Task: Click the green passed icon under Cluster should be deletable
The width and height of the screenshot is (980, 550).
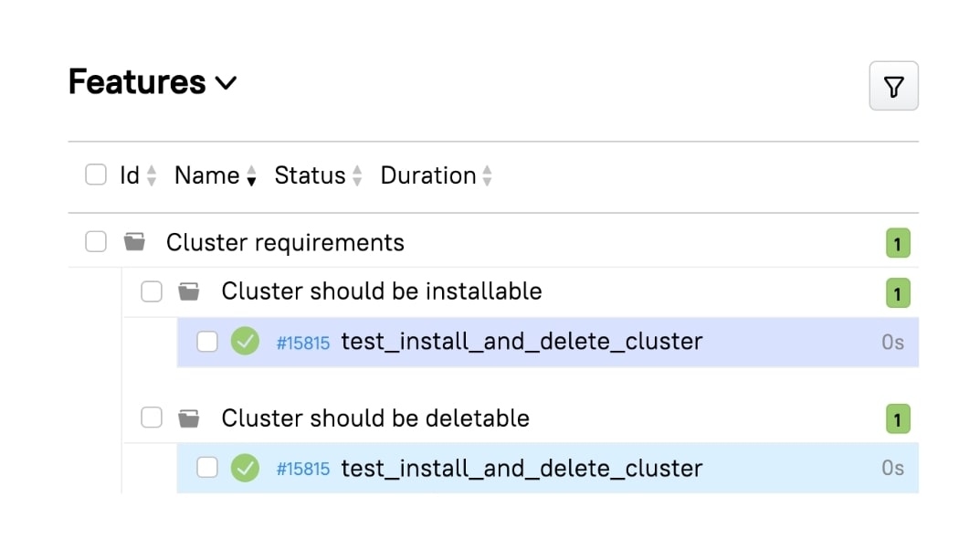Action: [x=245, y=468]
